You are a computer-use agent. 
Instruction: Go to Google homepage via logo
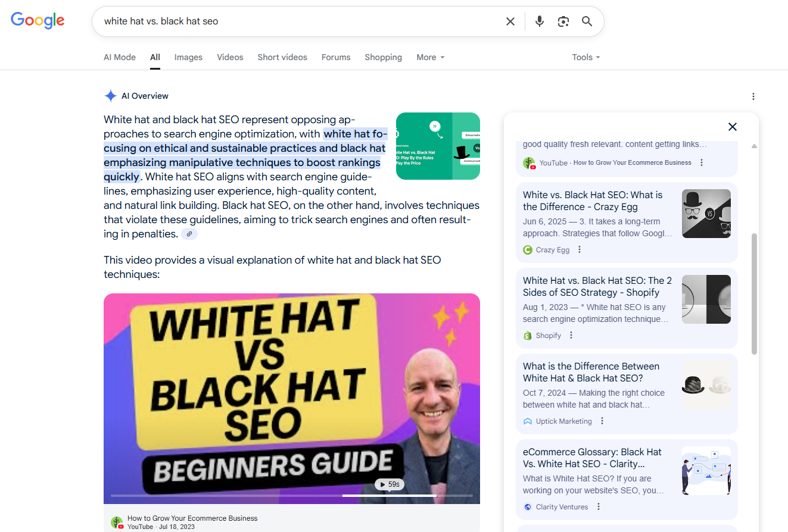tap(38, 21)
